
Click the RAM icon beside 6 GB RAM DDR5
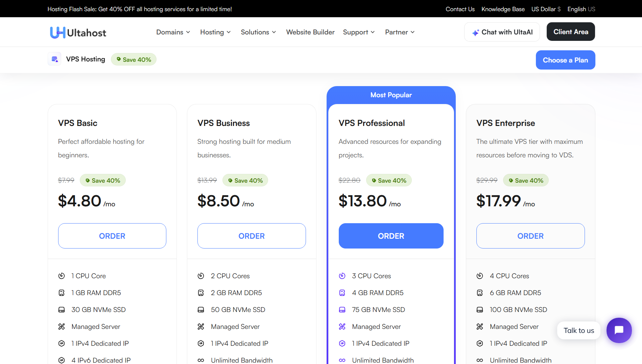pos(480,293)
